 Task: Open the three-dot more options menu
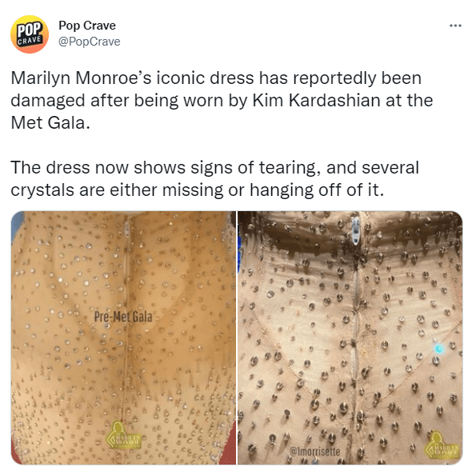point(455,26)
